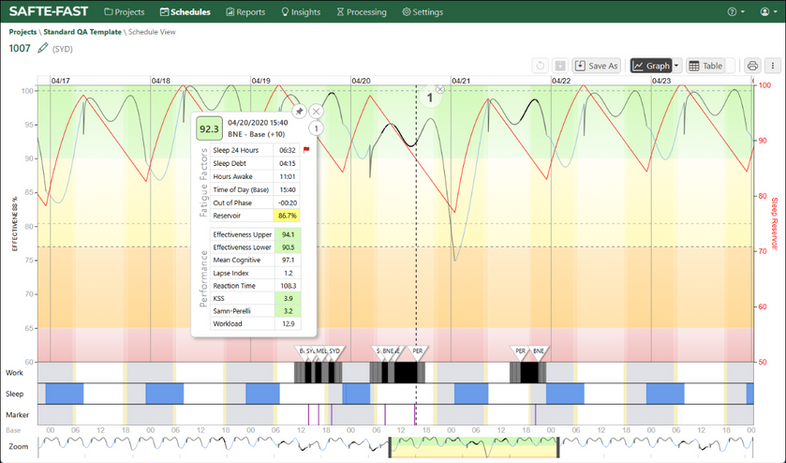Click the black work block on 04/21

pos(529,373)
